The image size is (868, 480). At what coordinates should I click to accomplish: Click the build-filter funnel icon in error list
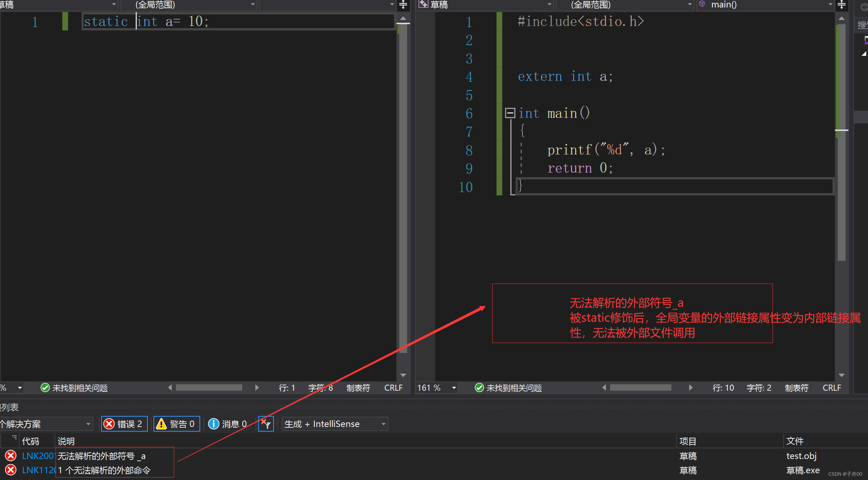point(266,424)
